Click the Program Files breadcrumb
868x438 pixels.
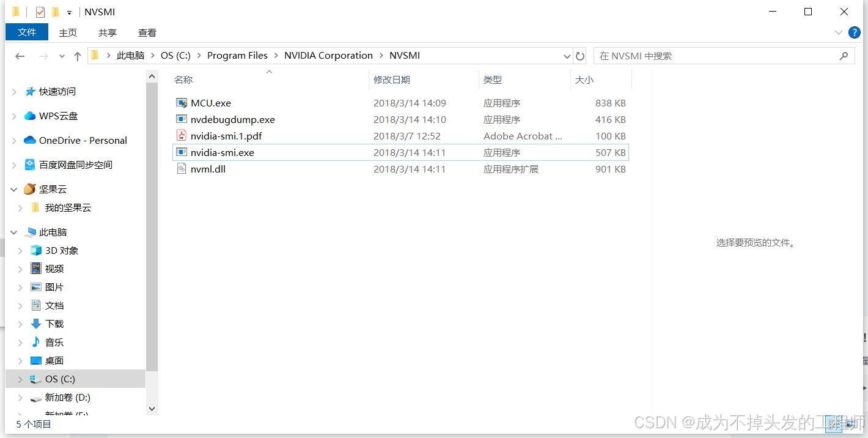pos(237,56)
